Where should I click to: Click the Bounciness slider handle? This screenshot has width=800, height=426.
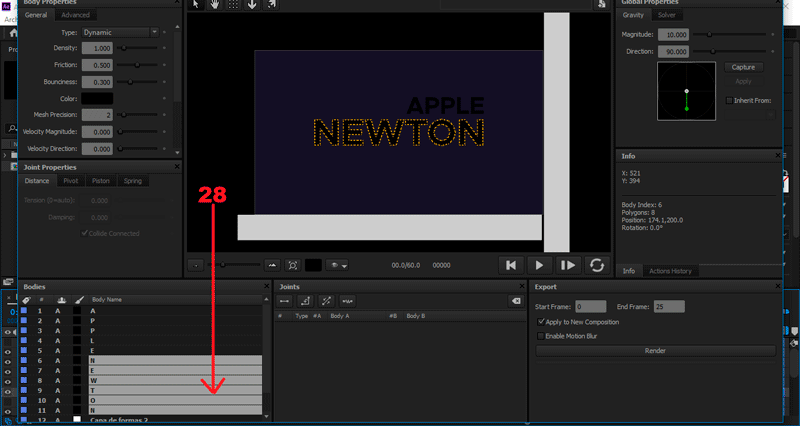click(x=130, y=82)
